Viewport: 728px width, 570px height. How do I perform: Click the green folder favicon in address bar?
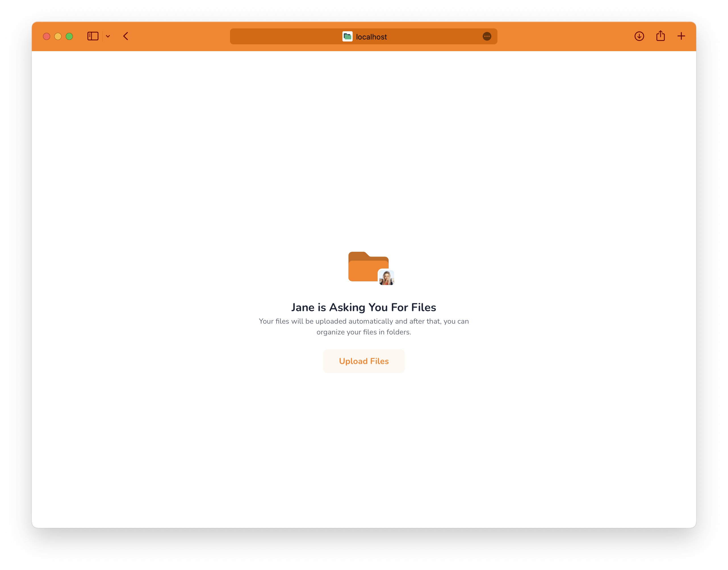(347, 37)
